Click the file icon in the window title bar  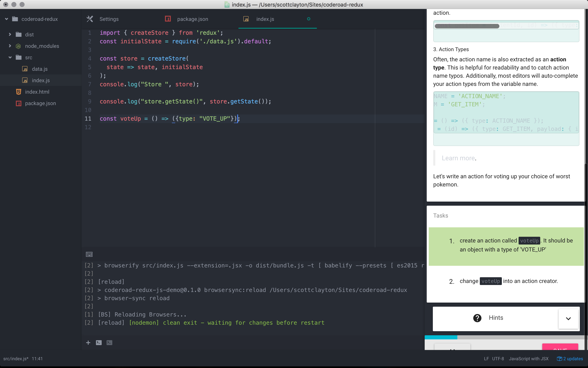227,5
